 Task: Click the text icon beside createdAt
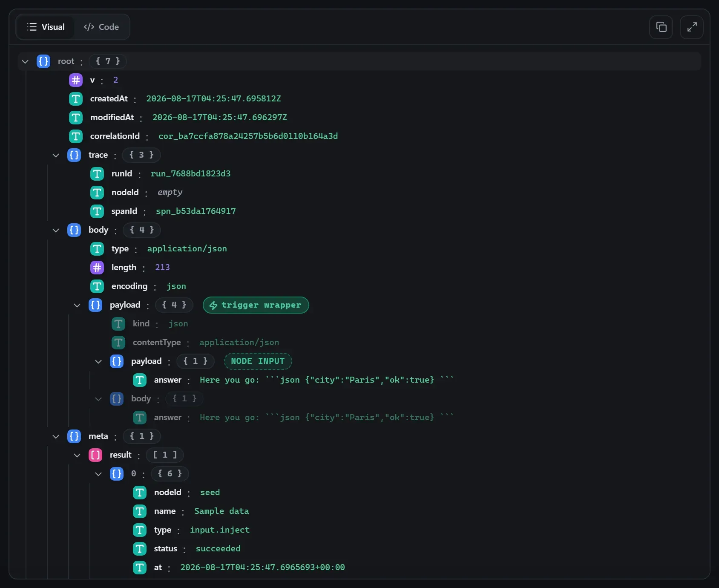pyautogui.click(x=76, y=99)
